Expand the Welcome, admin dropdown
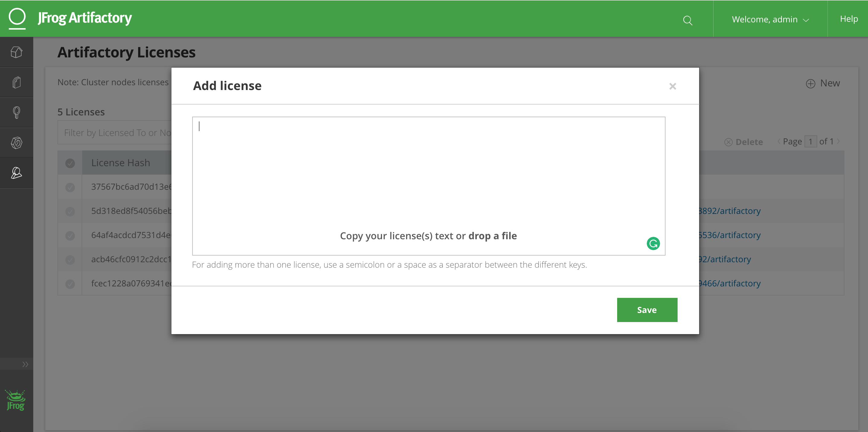This screenshot has height=432, width=868. point(770,20)
